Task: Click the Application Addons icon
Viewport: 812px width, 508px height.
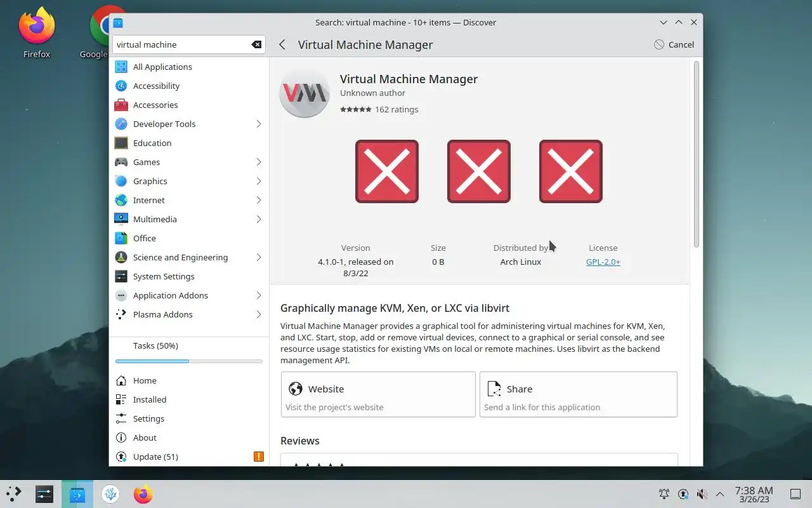Action: tap(121, 295)
